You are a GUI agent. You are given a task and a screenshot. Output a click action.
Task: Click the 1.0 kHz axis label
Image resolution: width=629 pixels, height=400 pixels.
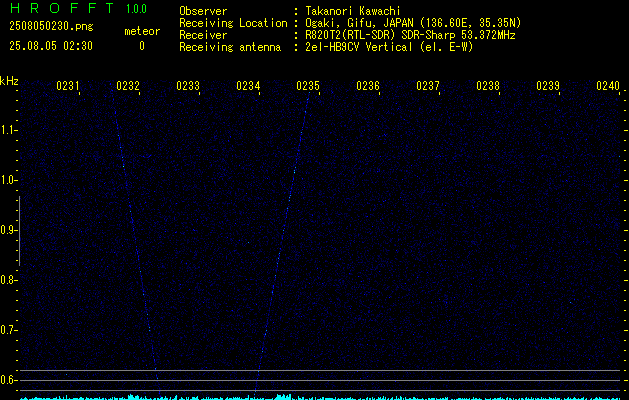8,180
